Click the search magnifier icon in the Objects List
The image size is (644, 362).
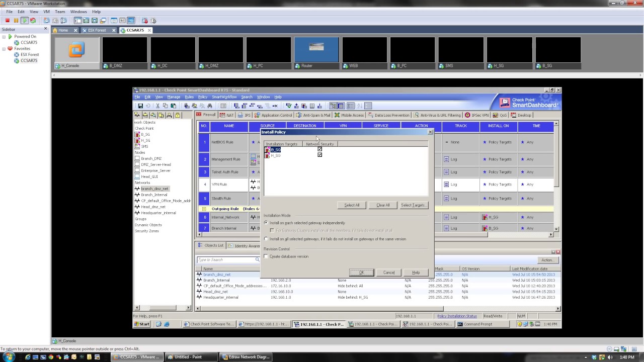coord(257,259)
